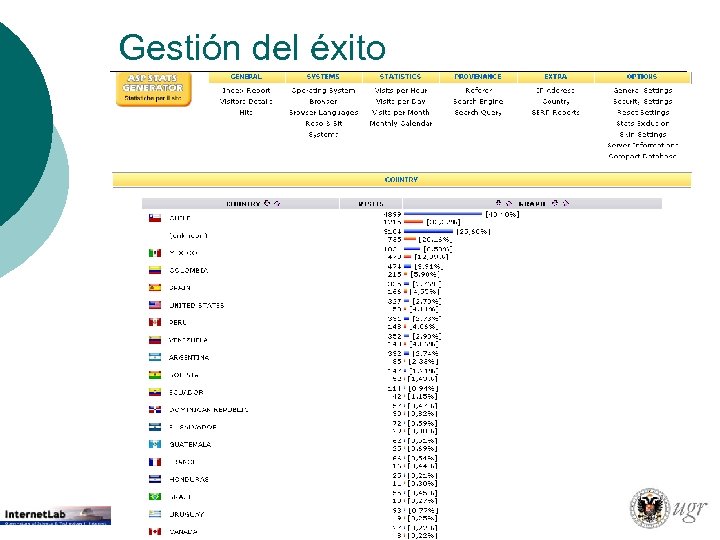Open the Server Information link

coord(642,145)
